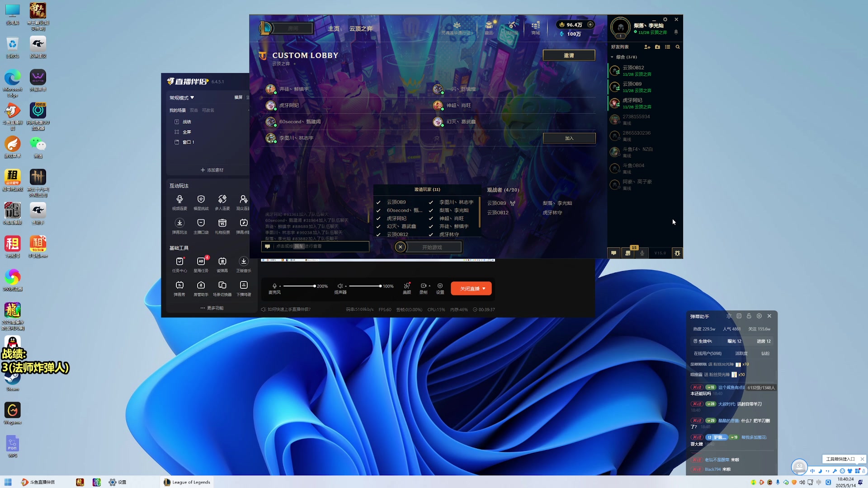Switch to League 主页 tab
The height and width of the screenshot is (488, 868).
point(334,28)
